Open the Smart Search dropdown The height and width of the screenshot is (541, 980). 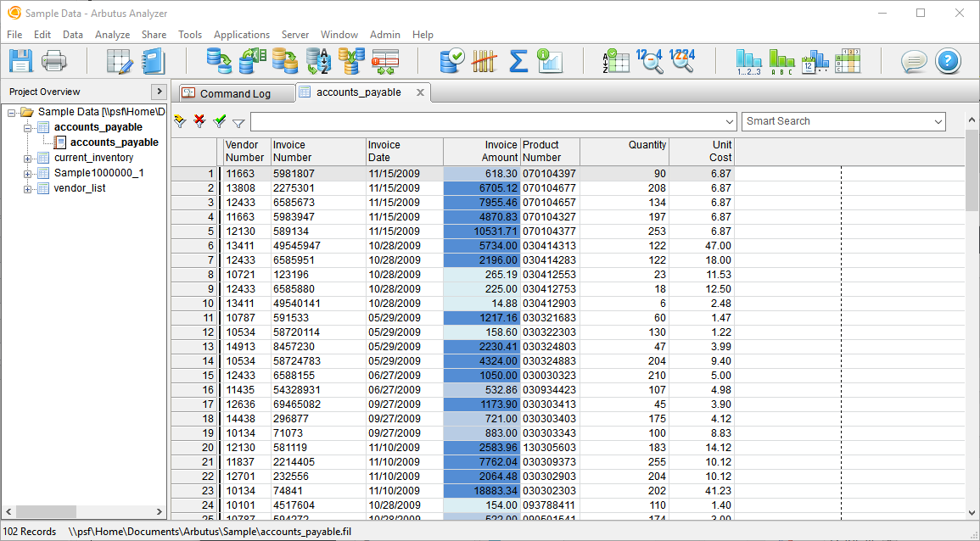(937, 121)
